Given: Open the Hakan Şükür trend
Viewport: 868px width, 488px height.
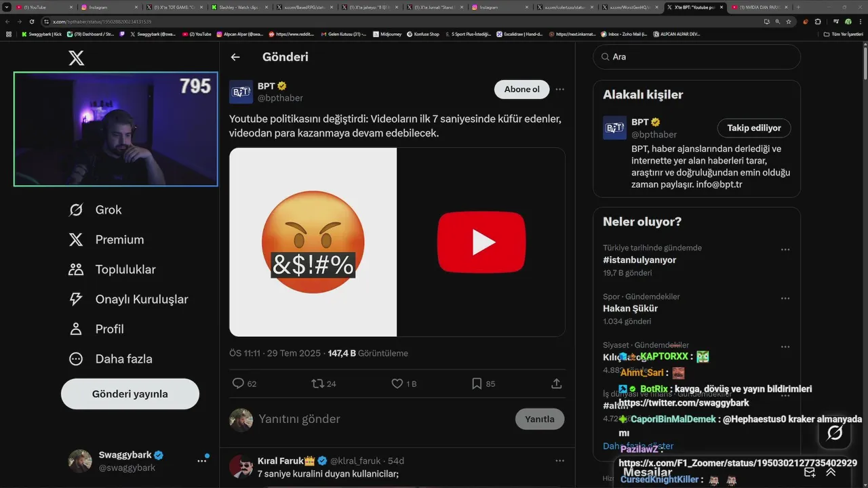Looking at the screenshot, I should (630, 308).
